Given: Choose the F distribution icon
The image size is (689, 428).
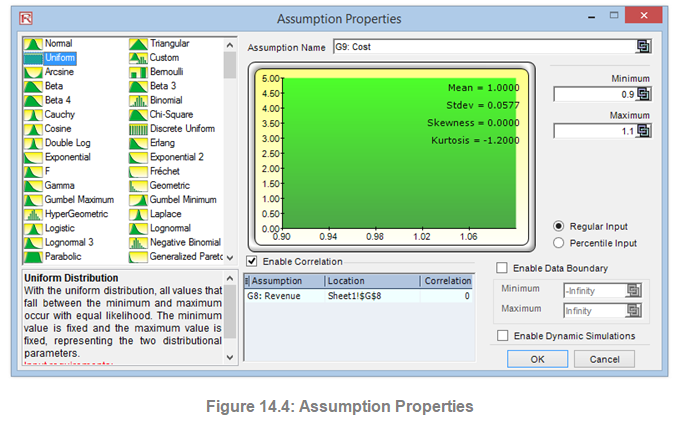Looking at the screenshot, I should point(33,172).
